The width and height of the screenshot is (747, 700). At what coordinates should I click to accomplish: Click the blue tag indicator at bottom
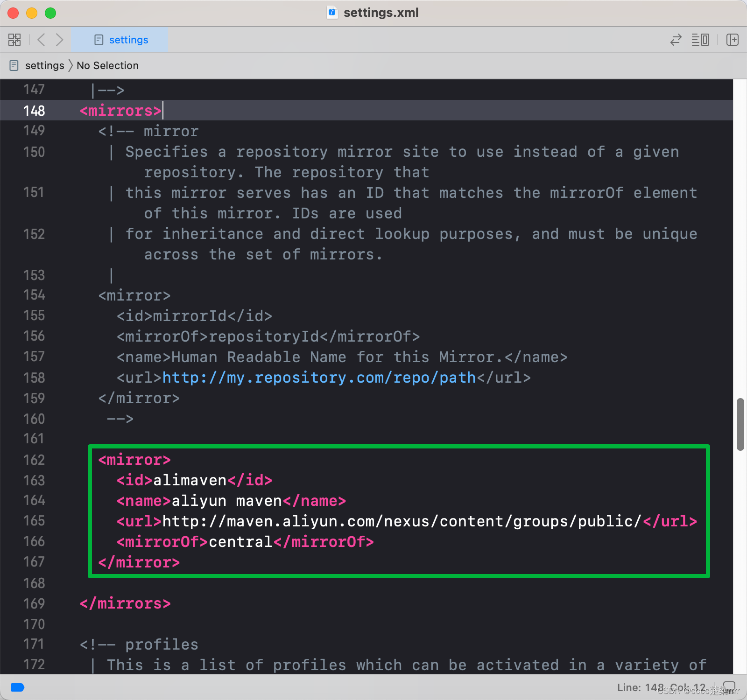pyautogui.click(x=17, y=687)
